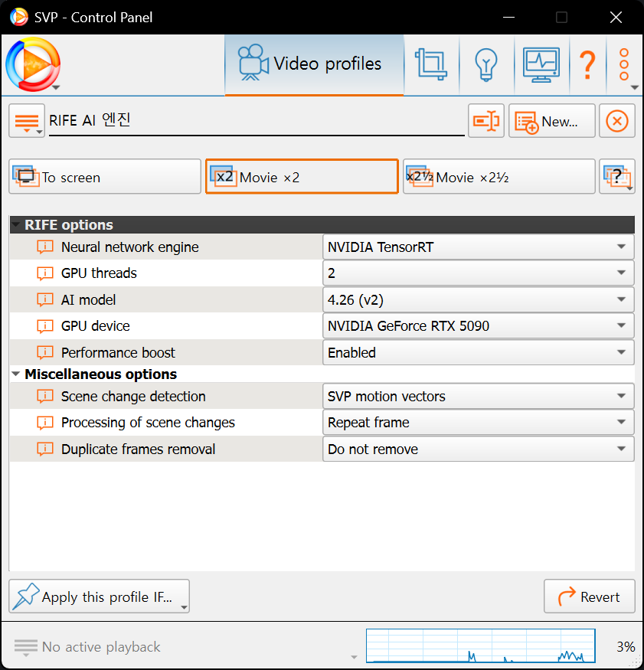Click info icon next to Performance boost
This screenshot has width=644, height=670.
pyautogui.click(x=45, y=353)
